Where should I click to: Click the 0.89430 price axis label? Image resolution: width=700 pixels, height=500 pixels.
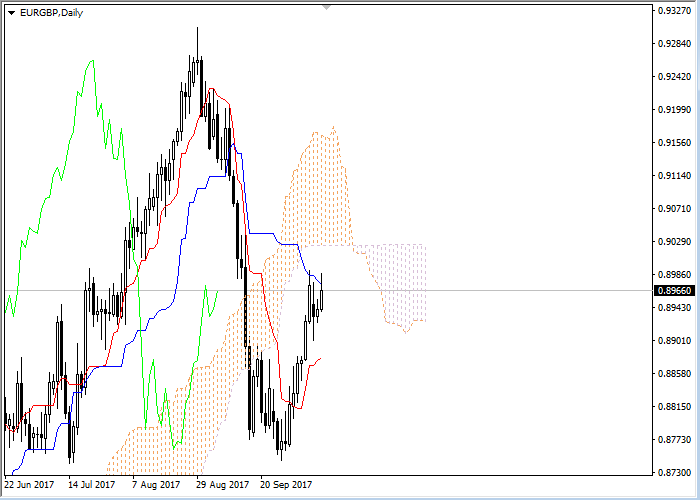(x=674, y=308)
